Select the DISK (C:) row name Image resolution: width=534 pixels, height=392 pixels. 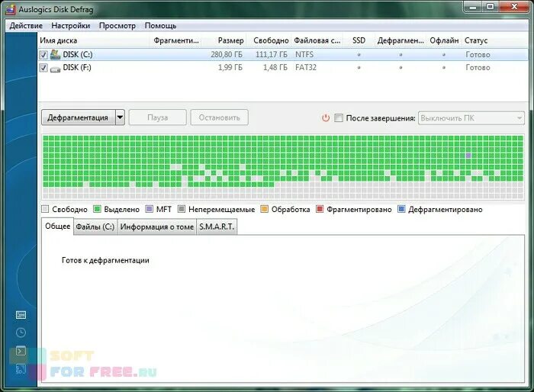coord(78,54)
